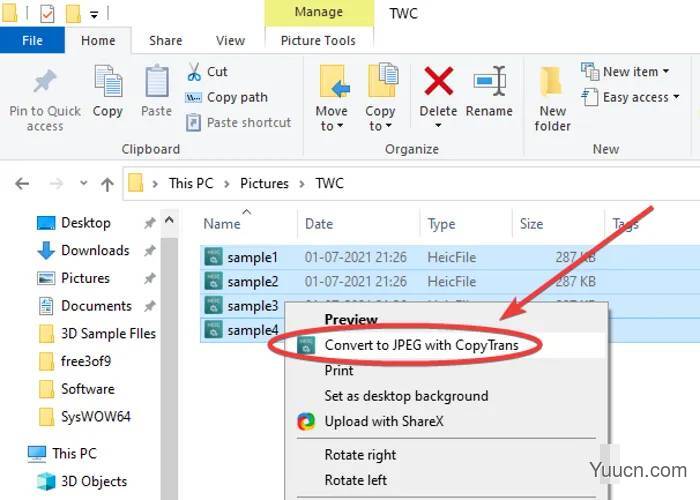700x500 pixels.
Task: Click the Up one level arrow
Action: coord(107,184)
